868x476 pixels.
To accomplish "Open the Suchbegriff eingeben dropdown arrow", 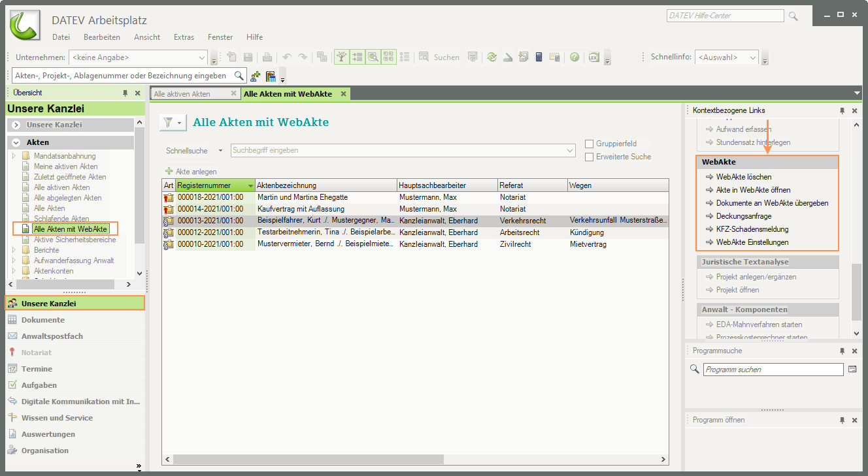I will (570, 150).
